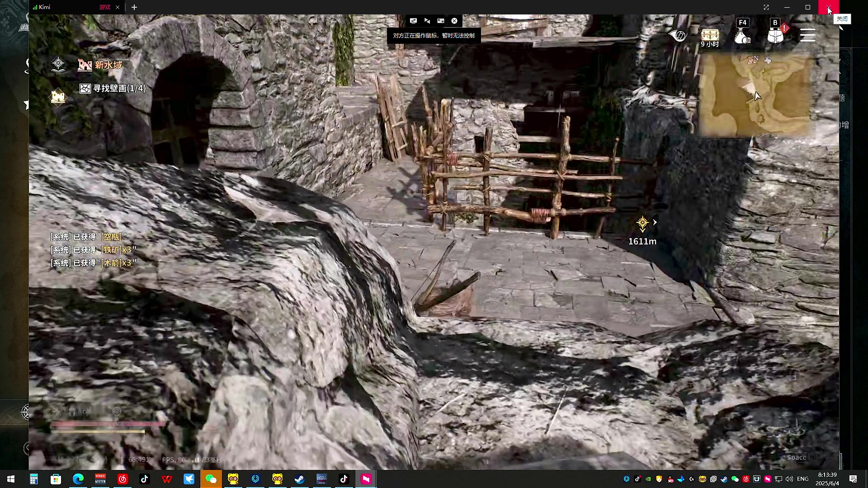Launch Microsoft Edge from the taskbar

[x=78, y=479]
